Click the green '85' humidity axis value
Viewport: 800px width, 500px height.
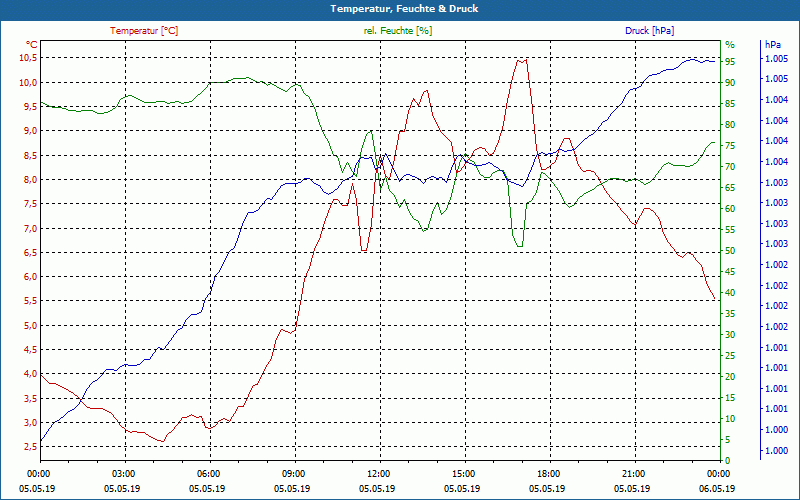point(730,104)
